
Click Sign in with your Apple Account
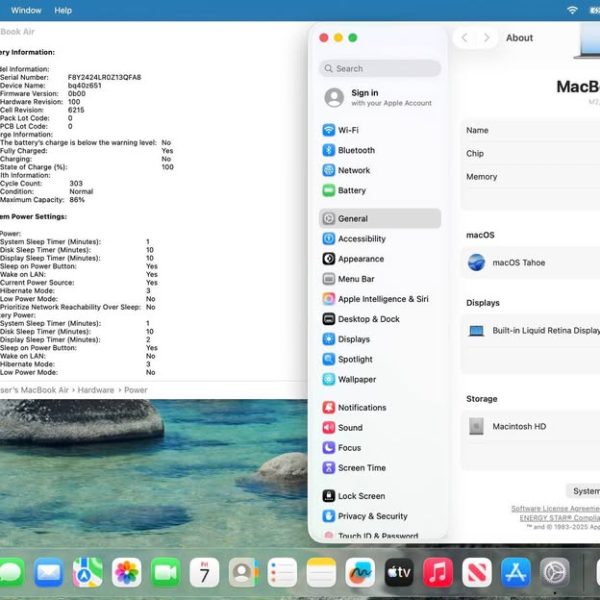click(x=378, y=97)
